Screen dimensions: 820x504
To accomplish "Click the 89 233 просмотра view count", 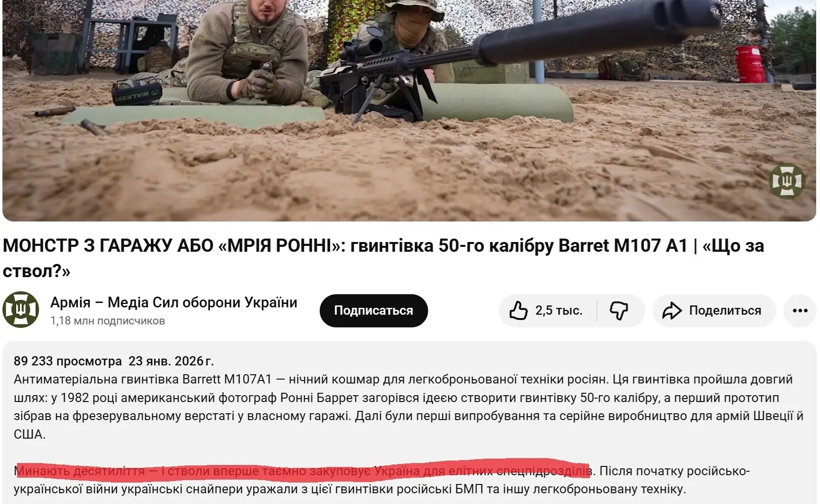I will pos(68,361).
